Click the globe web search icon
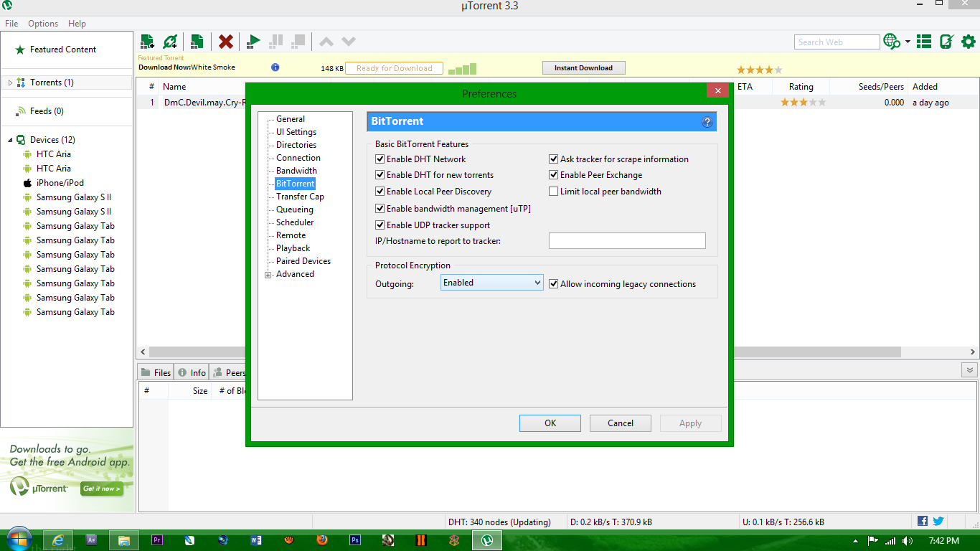 click(892, 42)
